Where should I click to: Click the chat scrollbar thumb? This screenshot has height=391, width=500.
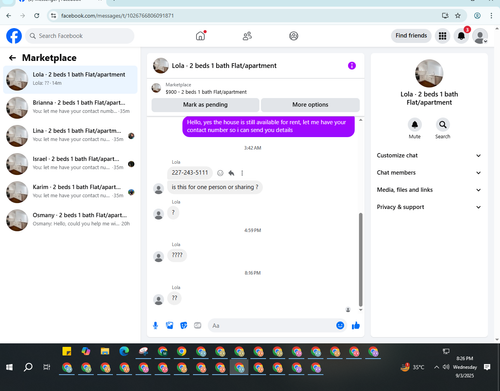coord(360,259)
